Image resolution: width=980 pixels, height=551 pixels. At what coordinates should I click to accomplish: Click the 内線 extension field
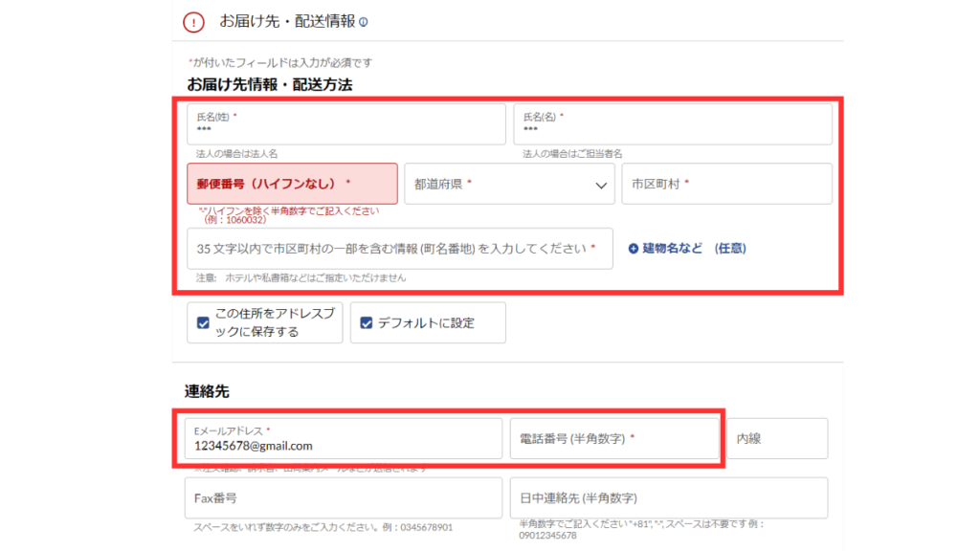coord(777,438)
